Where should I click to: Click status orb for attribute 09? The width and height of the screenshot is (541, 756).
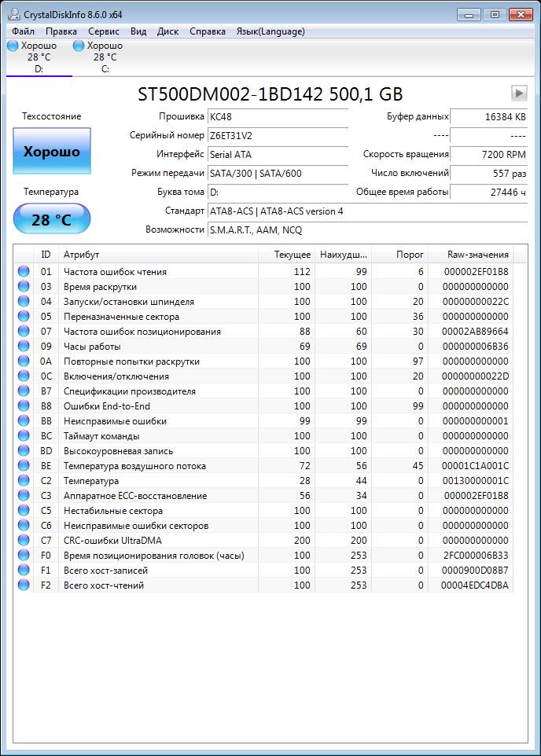click(x=23, y=347)
